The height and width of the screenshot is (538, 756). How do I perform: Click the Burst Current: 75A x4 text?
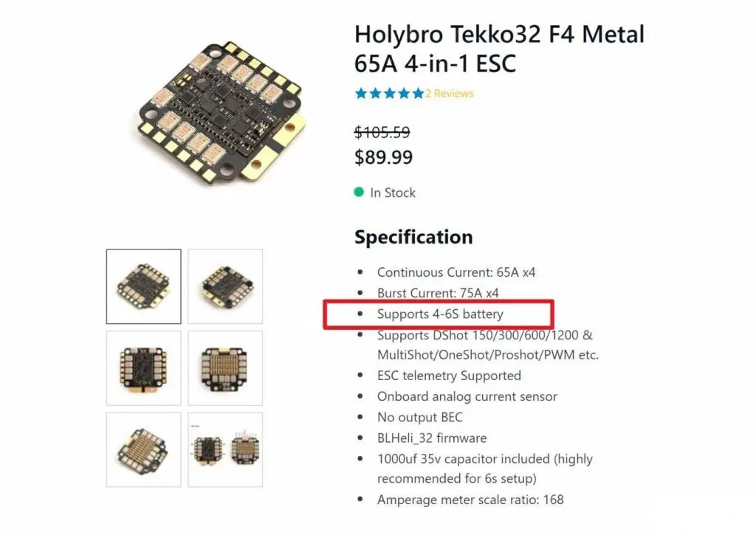[438, 293]
